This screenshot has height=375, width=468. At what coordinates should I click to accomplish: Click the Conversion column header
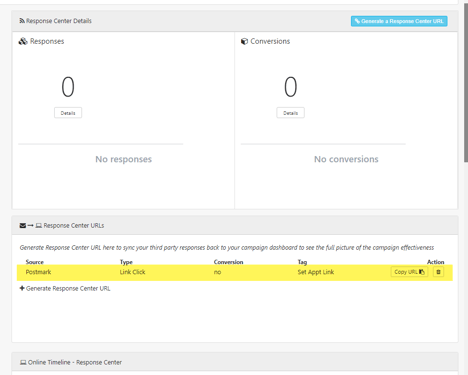(x=228, y=262)
